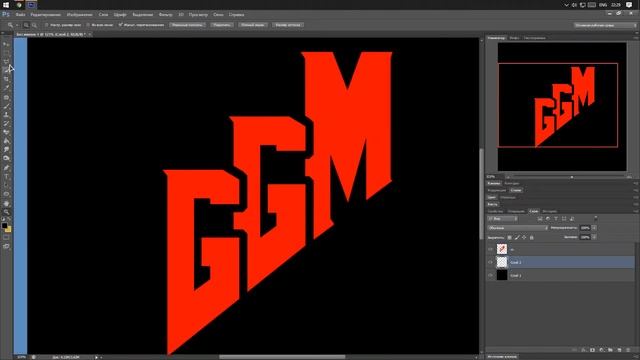640x360 pixels.
Task: Open the layer fill slider arrow
Action: point(594,237)
